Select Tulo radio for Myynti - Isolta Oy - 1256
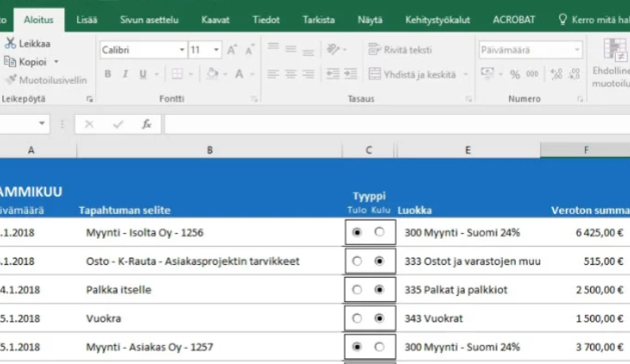Screen dimensions: 630x364 [357, 232]
